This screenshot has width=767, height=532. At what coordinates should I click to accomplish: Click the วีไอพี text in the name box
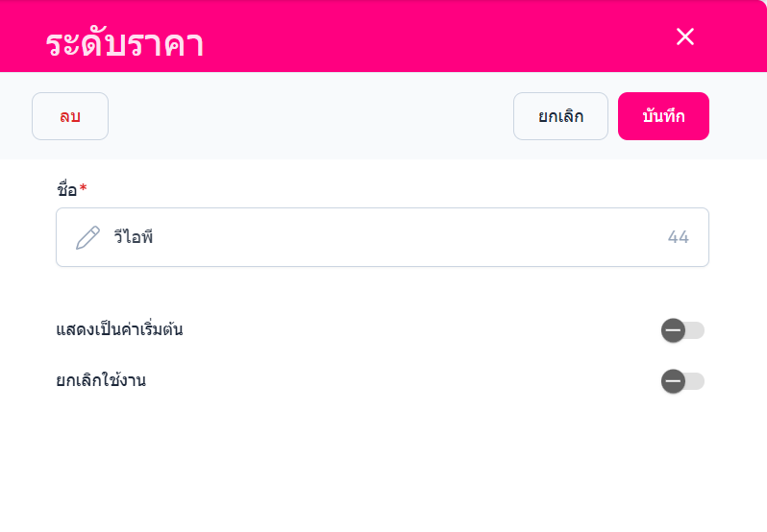pos(134,237)
